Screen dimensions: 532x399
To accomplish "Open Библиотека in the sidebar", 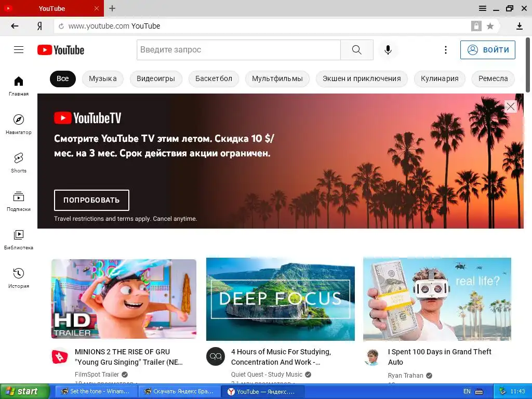I will [x=19, y=240].
